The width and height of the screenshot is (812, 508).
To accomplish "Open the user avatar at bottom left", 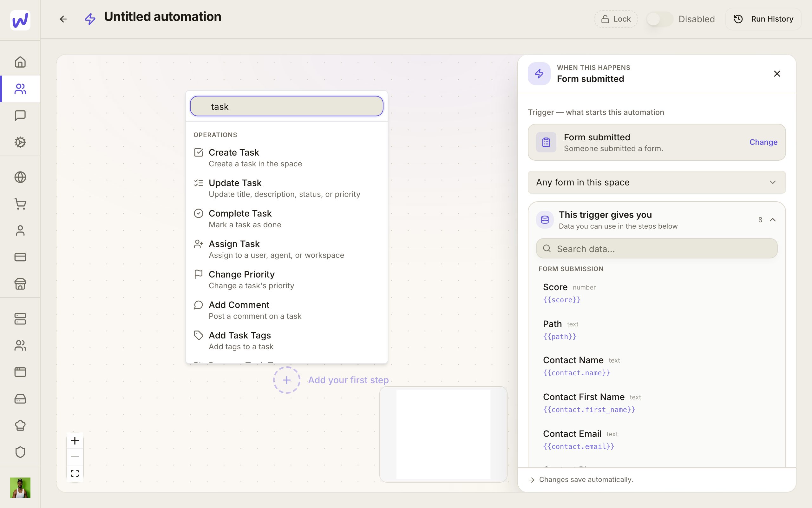I will coord(20,487).
